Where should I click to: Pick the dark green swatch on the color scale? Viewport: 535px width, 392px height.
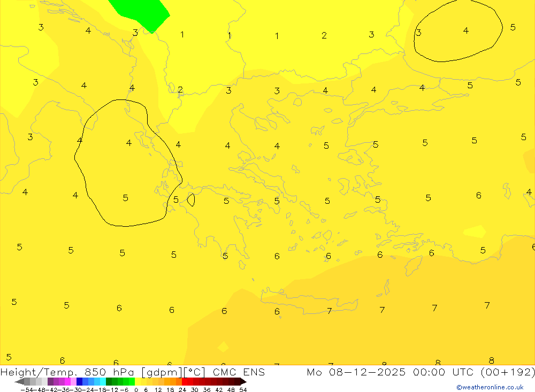109,382
